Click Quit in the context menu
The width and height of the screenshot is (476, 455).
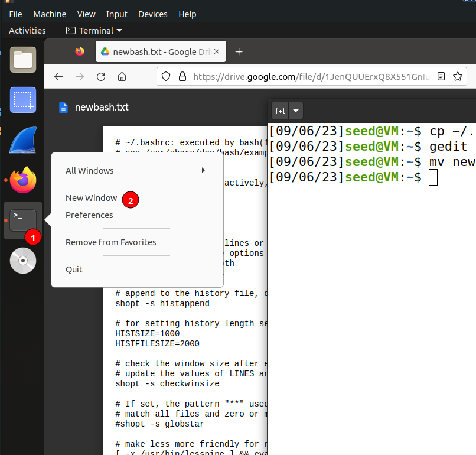pos(74,269)
